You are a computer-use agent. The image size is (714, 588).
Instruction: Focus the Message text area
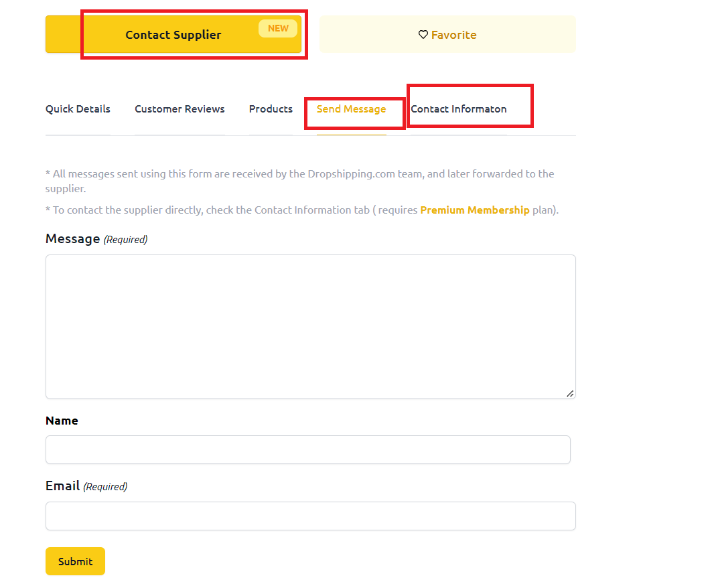[311, 327]
